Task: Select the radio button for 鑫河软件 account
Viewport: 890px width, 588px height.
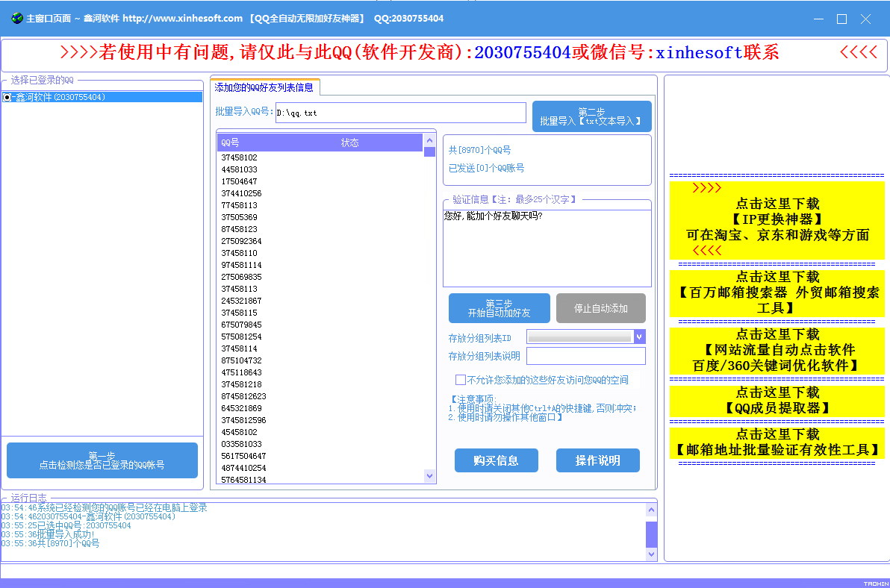Action: (x=7, y=98)
